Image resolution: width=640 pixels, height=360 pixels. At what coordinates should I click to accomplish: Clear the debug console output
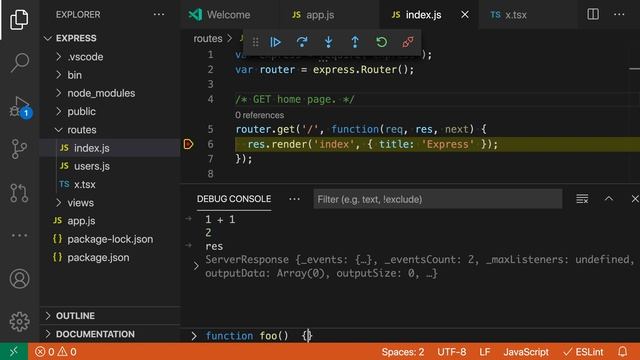pos(582,199)
